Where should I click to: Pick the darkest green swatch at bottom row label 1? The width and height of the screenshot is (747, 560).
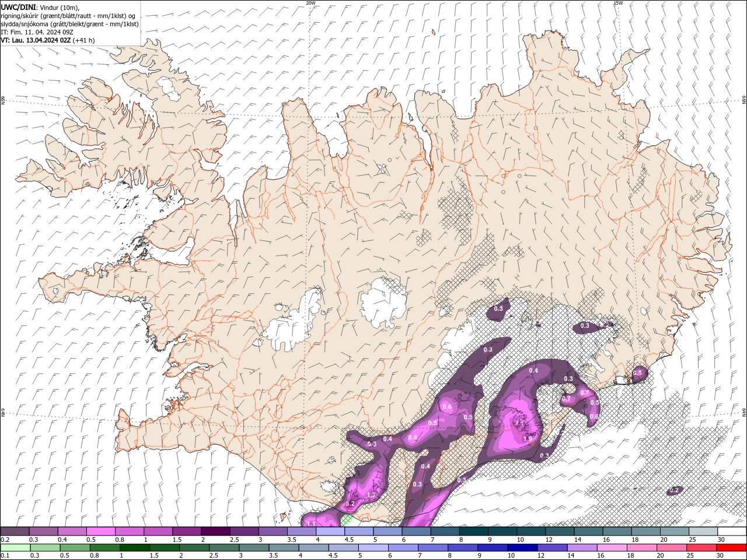134,548
